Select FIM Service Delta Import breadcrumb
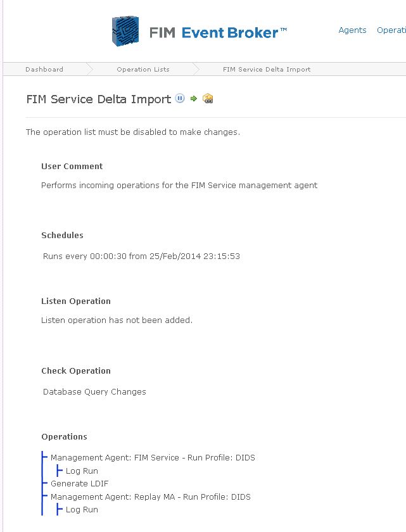406x532 pixels. click(x=267, y=69)
